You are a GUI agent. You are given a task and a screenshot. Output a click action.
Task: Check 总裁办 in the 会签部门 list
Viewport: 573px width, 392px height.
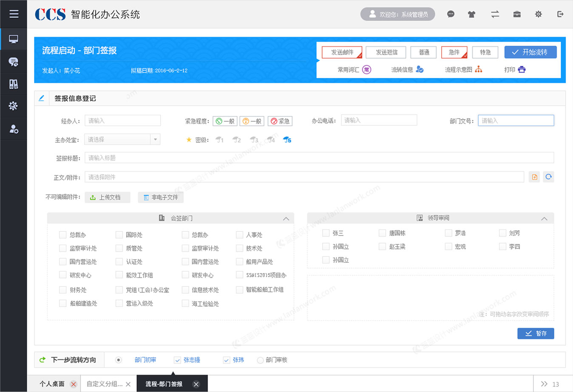pyautogui.click(x=62, y=234)
